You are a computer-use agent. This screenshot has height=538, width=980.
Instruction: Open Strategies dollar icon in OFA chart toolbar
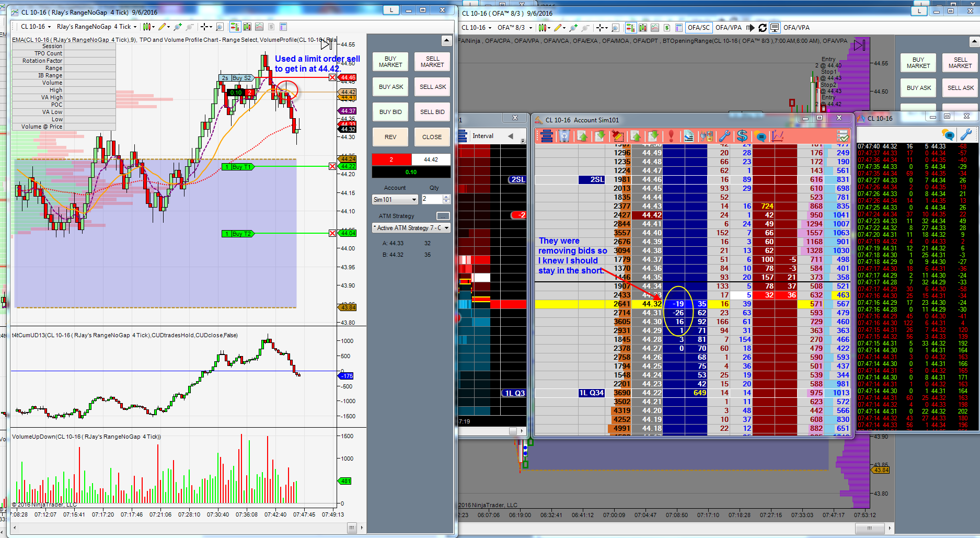(667, 28)
